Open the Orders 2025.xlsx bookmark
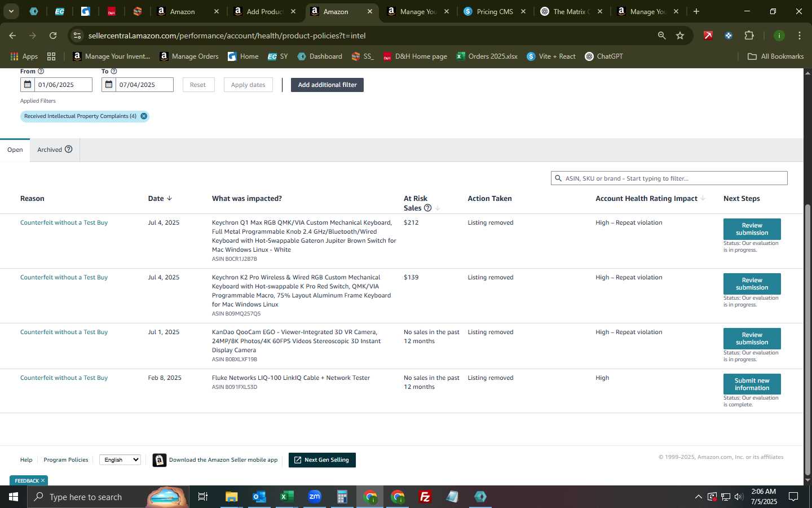The width and height of the screenshot is (812, 508). [x=487, y=56]
